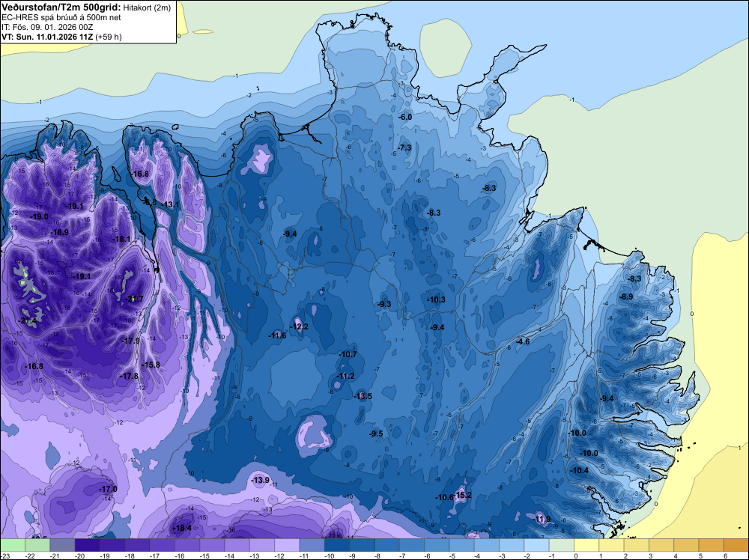This screenshot has height=560, width=749.
Task: Click the valid time 'VT: Sun. 11.01.2026 11Z'
Action: (x=47, y=37)
